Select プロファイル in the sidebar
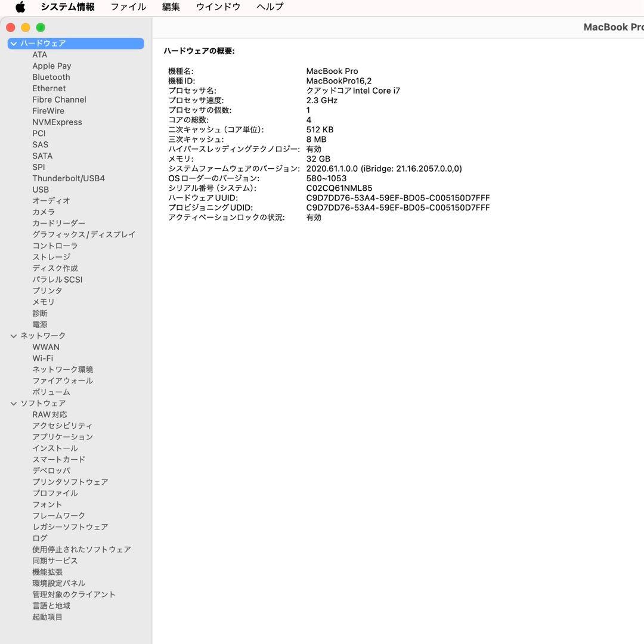This screenshot has height=644, width=644. 55,493
